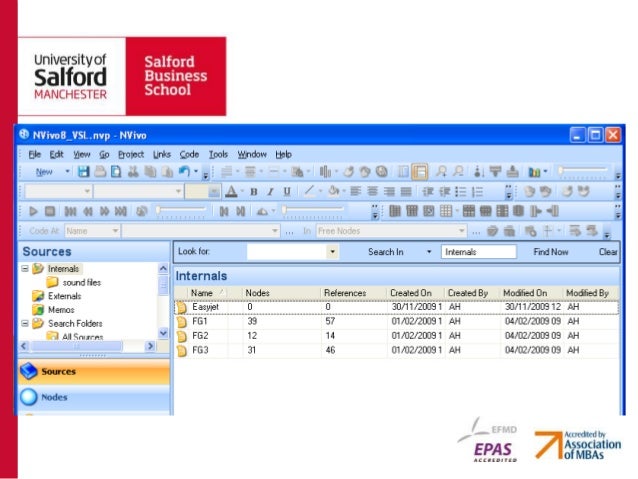This screenshot has width=638, height=479.
Task: Click the Fast Forward media button
Action: [105, 211]
